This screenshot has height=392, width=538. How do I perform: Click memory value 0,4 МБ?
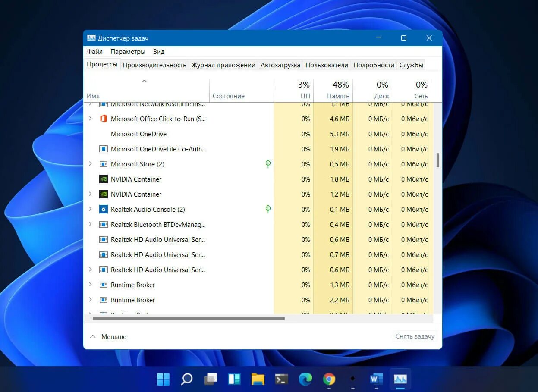click(x=340, y=225)
